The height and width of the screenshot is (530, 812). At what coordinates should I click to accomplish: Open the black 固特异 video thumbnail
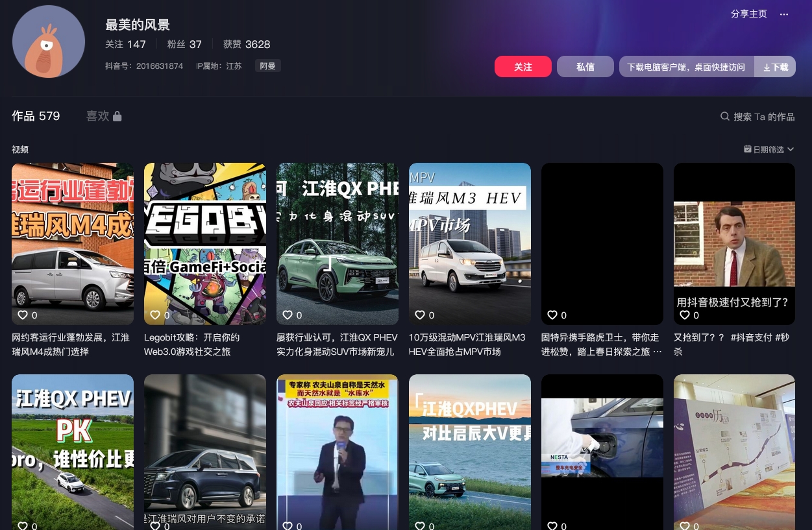(602, 244)
